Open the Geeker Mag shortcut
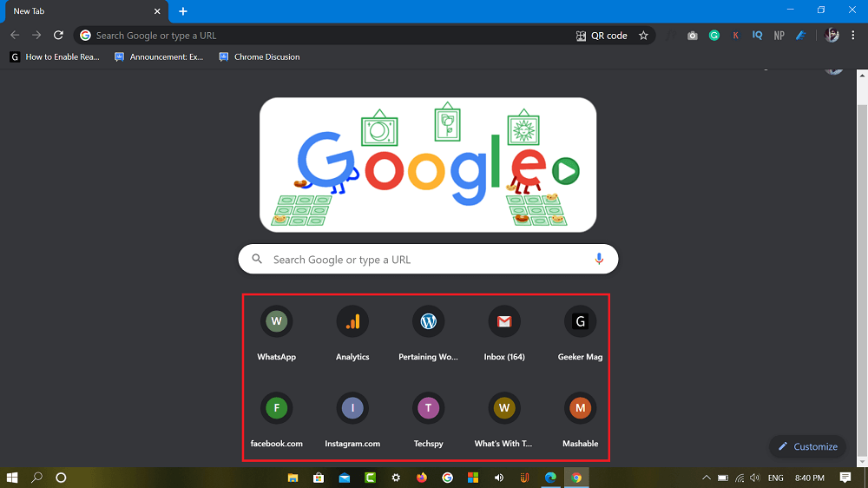The image size is (868, 488). pyautogui.click(x=580, y=333)
